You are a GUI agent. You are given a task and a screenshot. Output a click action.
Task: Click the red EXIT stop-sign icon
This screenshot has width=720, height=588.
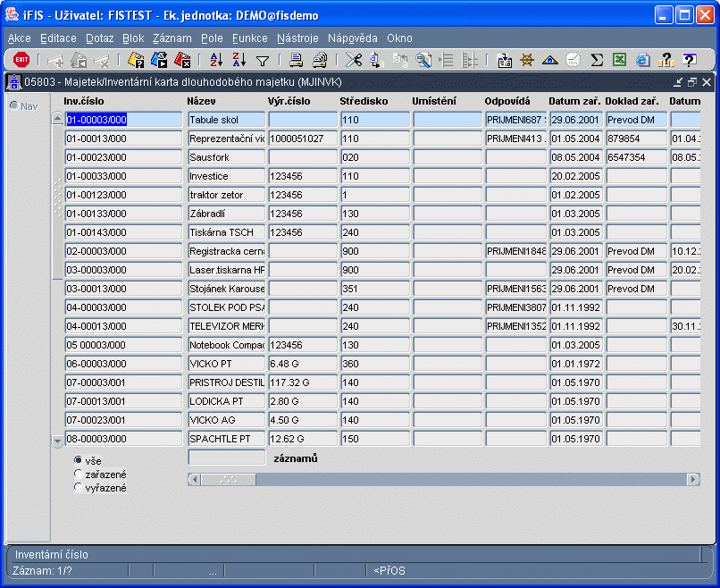point(21,60)
